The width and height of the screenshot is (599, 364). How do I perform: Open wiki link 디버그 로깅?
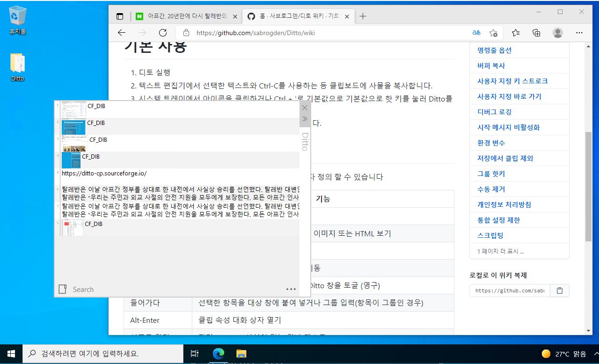pyautogui.click(x=494, y=112)
